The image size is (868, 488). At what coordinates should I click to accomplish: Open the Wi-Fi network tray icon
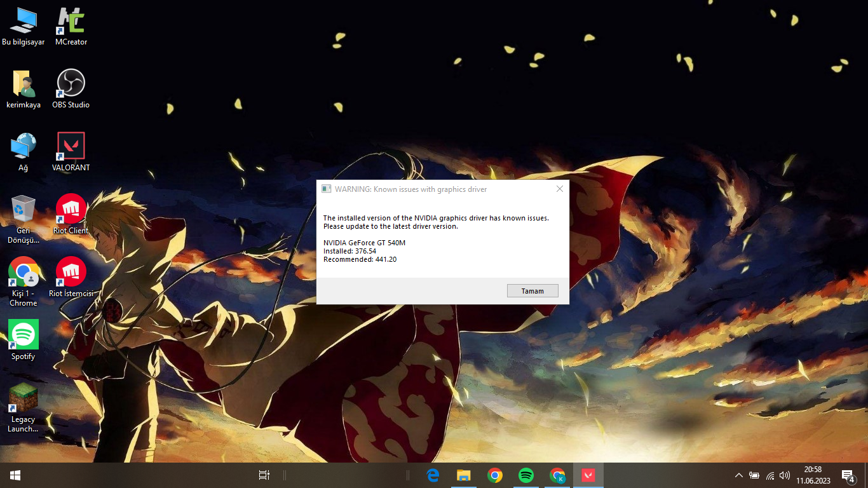coord(770,475)
